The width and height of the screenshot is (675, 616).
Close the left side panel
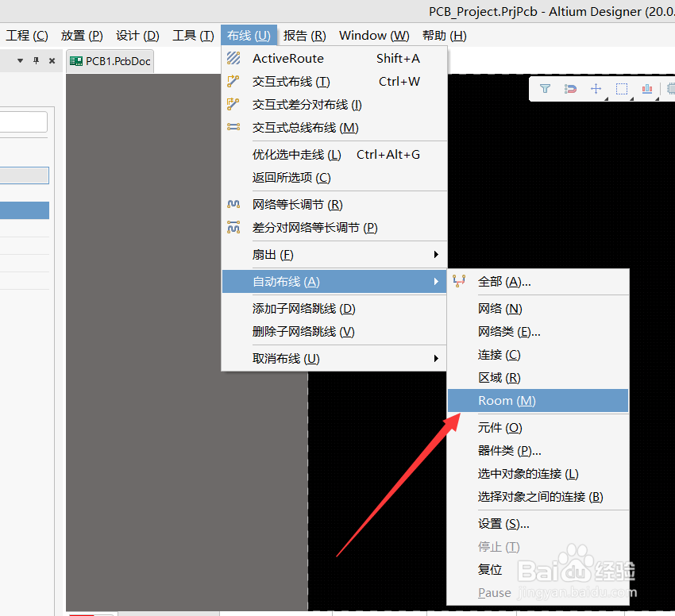[x=52, y=60]
